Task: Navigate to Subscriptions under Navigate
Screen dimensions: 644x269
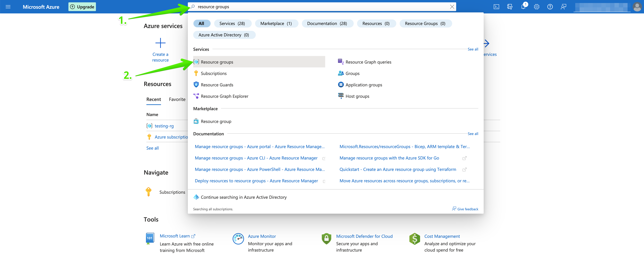Action: [172, 192]
